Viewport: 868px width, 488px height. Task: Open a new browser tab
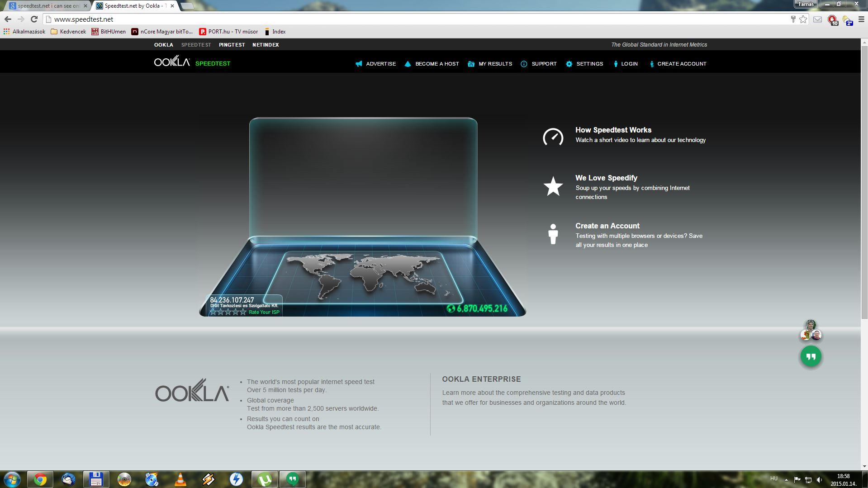tap(187, 6)
